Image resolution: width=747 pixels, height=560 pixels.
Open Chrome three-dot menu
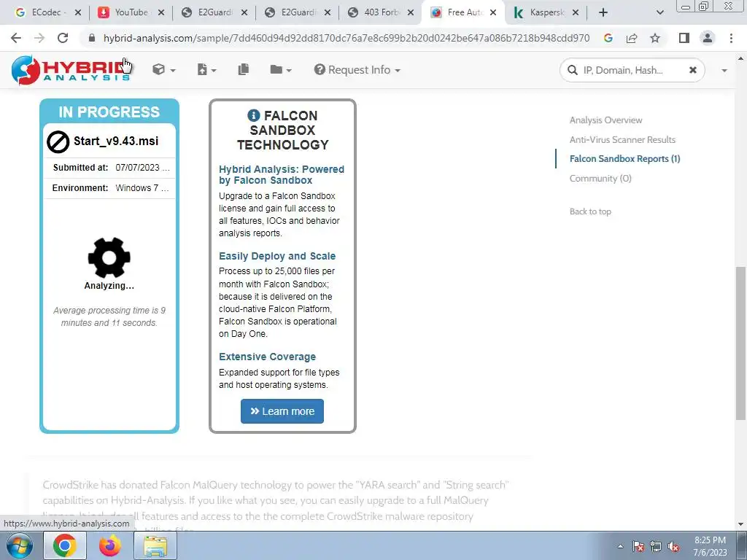point(731,38)
